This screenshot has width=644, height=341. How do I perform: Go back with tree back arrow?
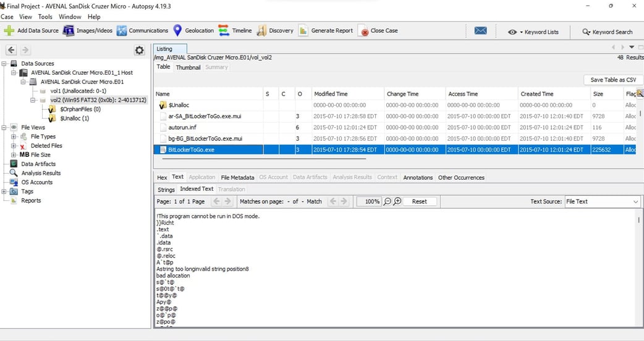pos(11,50)
